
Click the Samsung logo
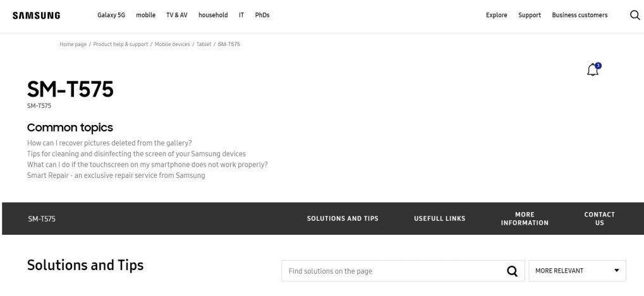click(x=36, y=16)
